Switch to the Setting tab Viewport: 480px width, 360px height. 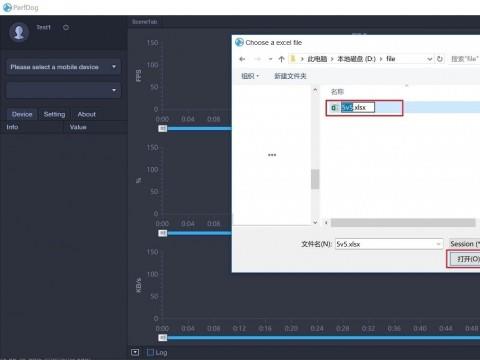click(x=54, y=114)
